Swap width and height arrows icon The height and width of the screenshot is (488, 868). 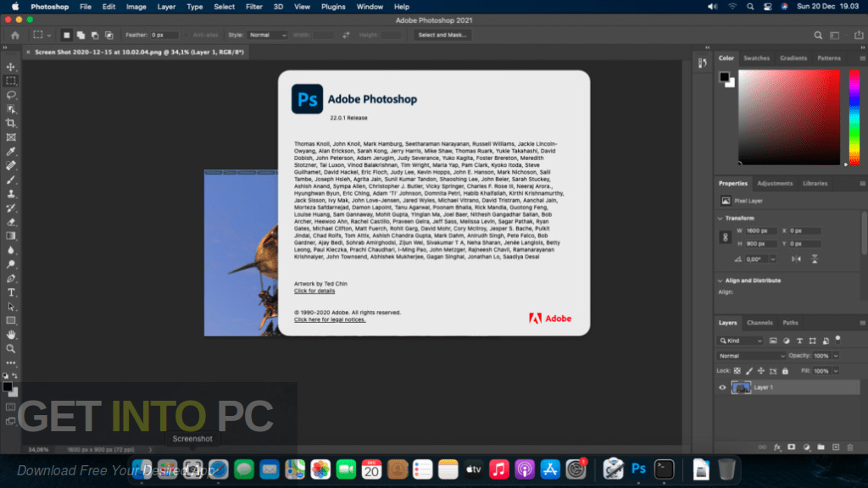(346, 35)
